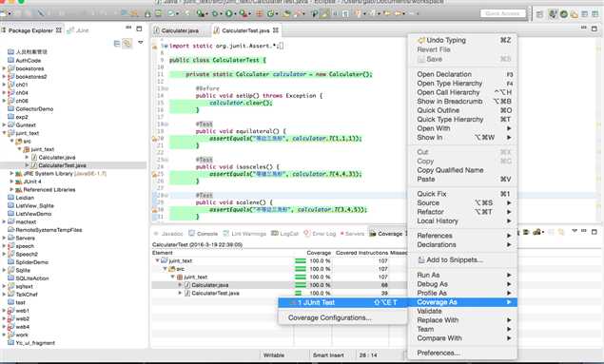Close the CalculaterTest.java editor tab
This screenshot has width=604, height=364.
276,30
